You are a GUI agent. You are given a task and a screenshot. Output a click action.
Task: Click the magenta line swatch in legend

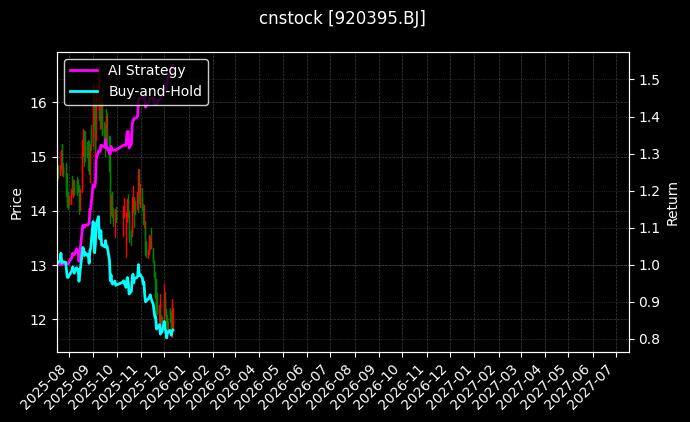click(83, 70)
